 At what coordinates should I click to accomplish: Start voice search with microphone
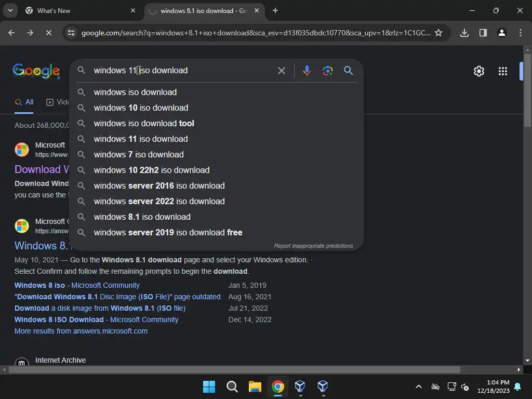(x=307, y=71)
